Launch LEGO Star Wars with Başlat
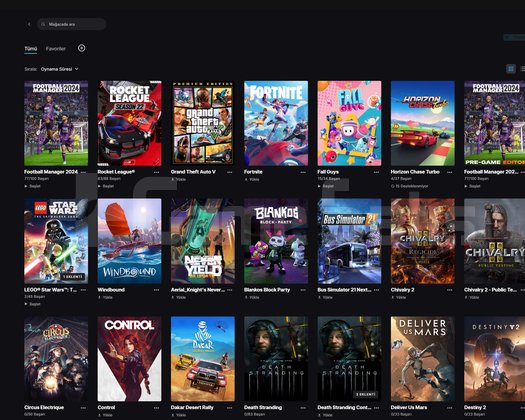This screenshot has height=420, width=525. [33, 304]
